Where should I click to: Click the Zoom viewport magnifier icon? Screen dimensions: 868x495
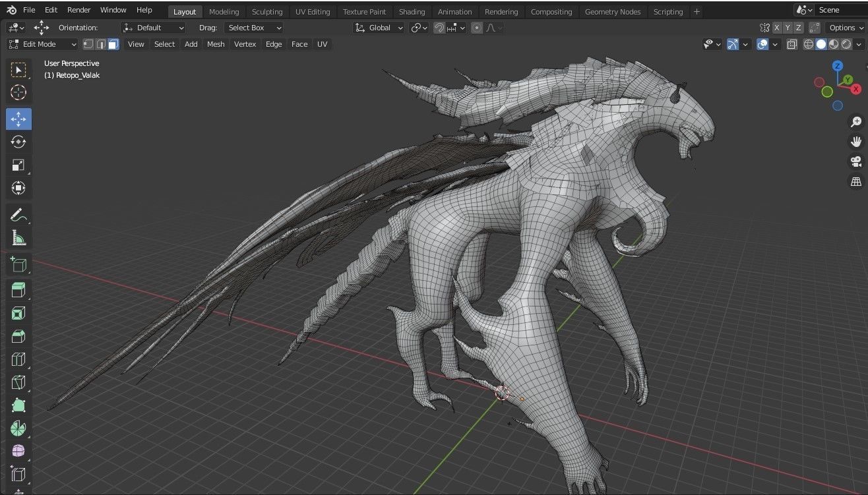[x=856, y=121]
